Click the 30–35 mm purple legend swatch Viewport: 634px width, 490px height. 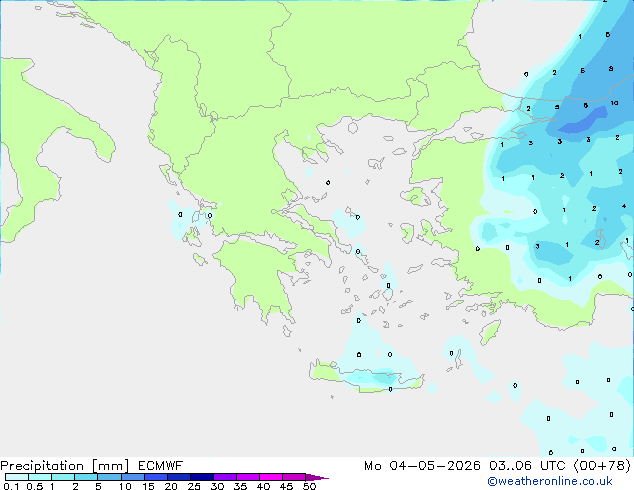pos(224,477)
